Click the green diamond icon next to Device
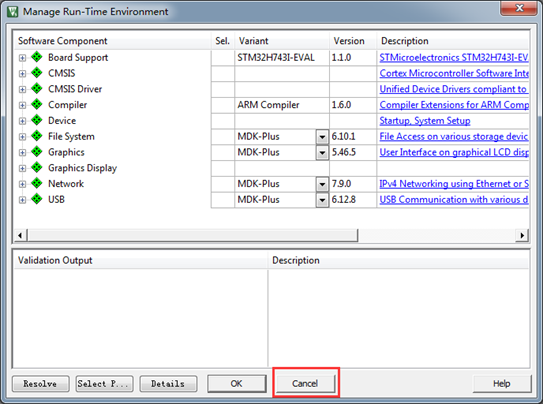This screenshot has width=543, height=404. coord(37,120)
